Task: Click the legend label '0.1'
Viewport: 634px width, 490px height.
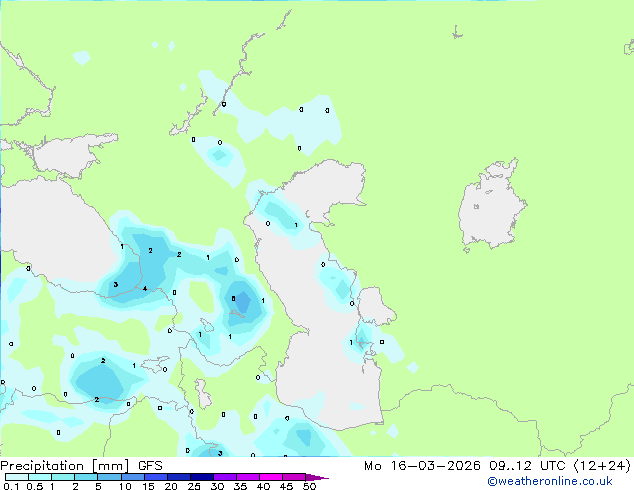Action: click(x=11, y=486)
